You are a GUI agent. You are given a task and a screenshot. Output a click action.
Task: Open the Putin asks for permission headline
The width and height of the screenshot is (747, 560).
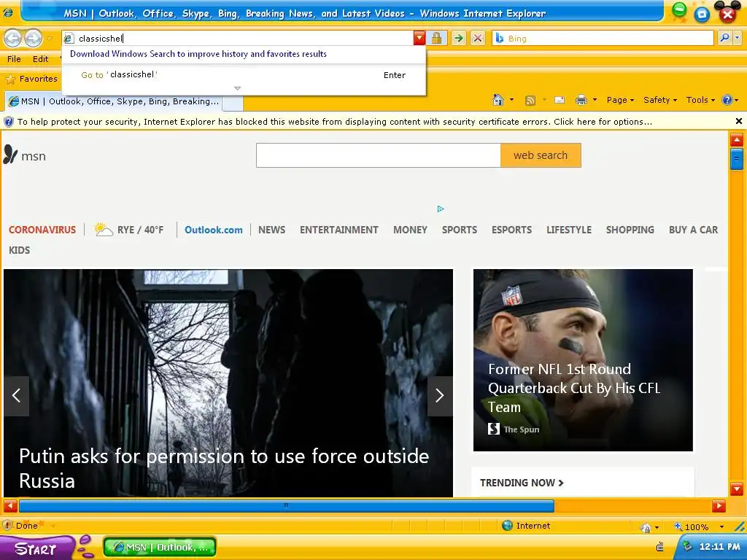(224, 468)
